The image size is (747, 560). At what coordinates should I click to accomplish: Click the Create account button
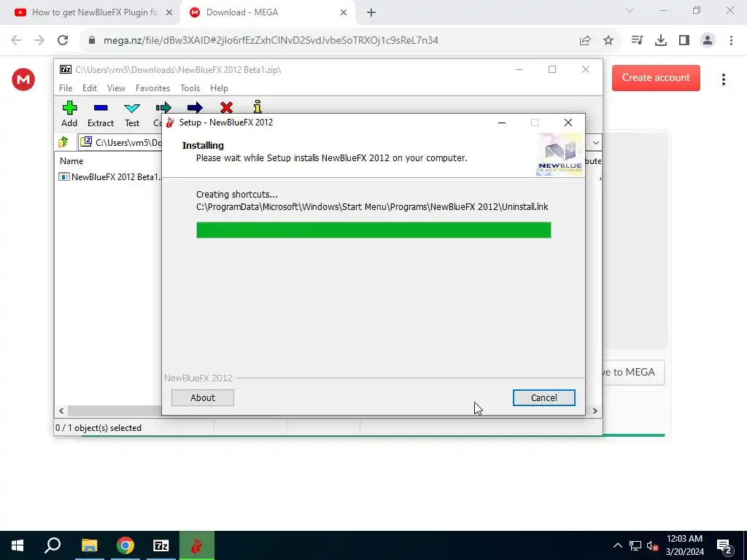[656, 77]
